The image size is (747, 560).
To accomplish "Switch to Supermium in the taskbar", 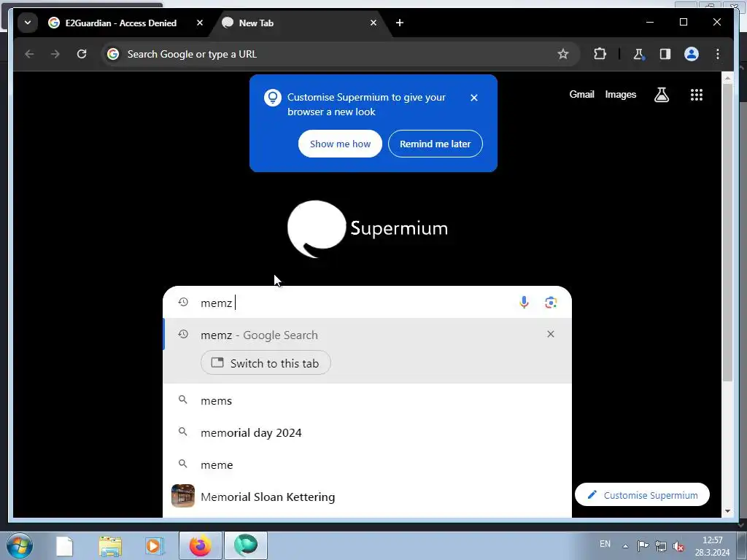I will tap(246, 545).
